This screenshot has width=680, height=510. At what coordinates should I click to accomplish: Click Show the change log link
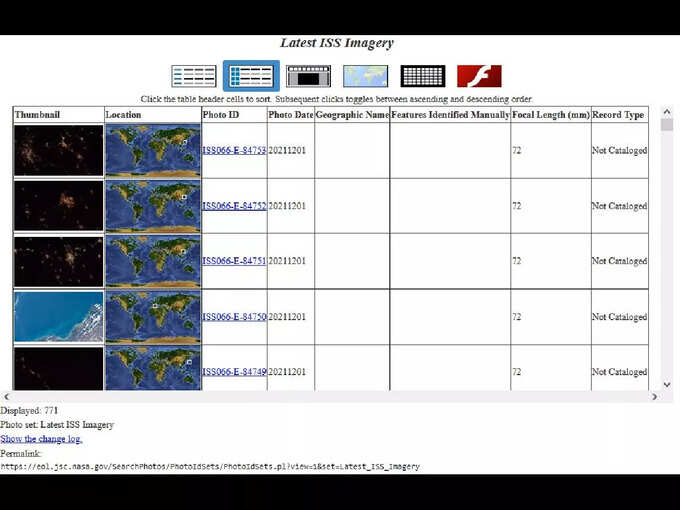(x=41, y=439)
